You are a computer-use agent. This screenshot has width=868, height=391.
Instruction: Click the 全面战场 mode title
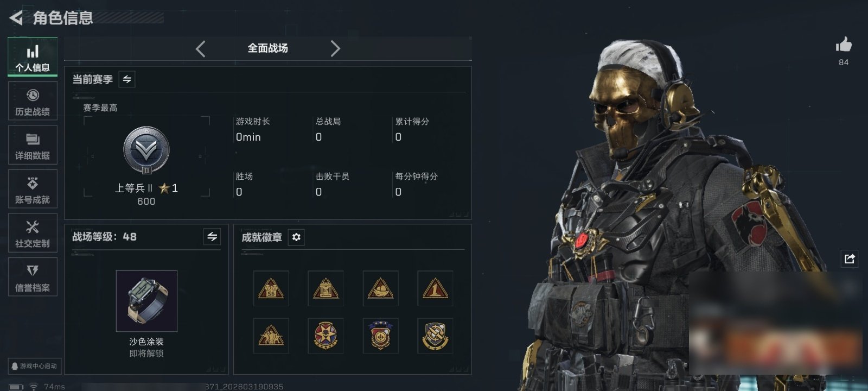click(267, 48)
